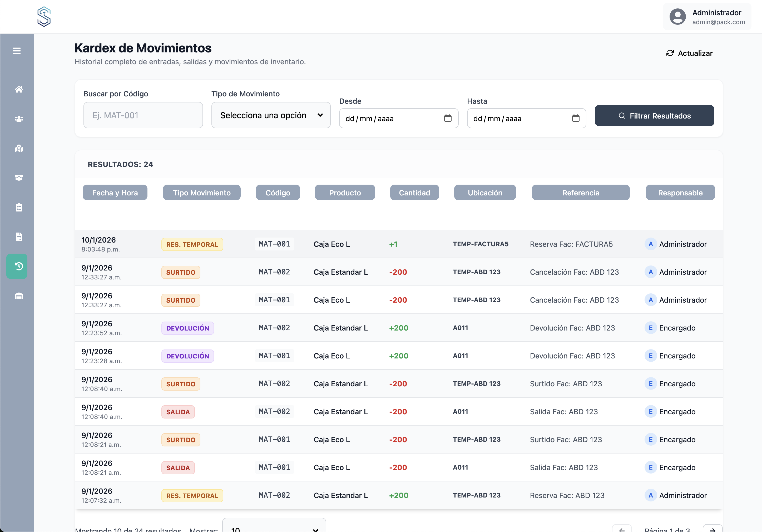
Task: Go to the next page arrow
Action: 712,528
